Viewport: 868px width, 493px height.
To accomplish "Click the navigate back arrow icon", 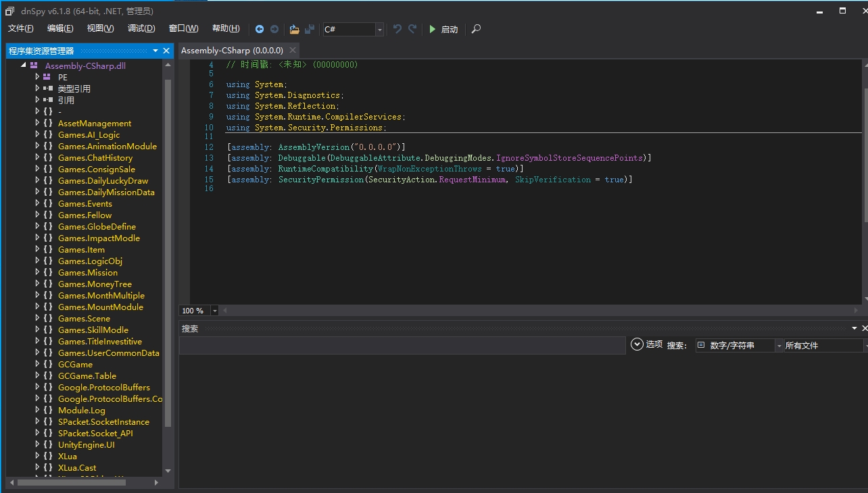I will tap(260, 29).
